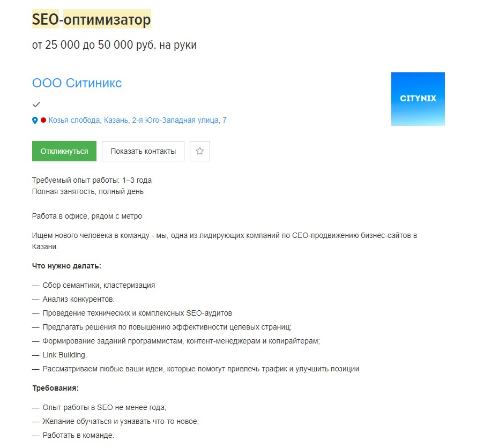Click the Что нужно делать heading
484x448 pixels.
(x=66, y=266)
